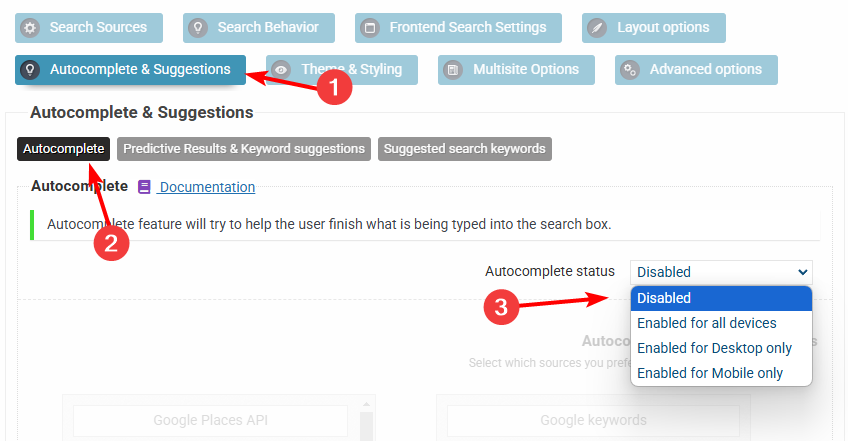Image resolution: width=848 pixels, height=441 pixels.
Task: Open the Suggested search keywords tab
Action: click(465, 149)
